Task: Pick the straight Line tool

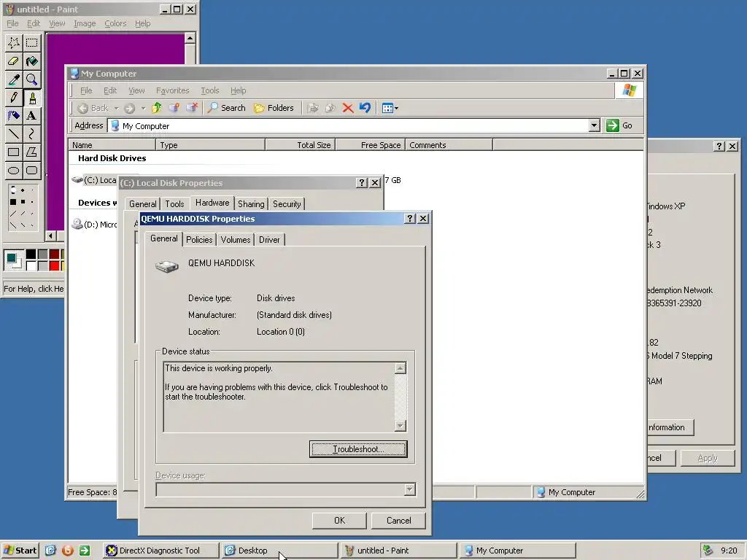Action: coord(14,134)
